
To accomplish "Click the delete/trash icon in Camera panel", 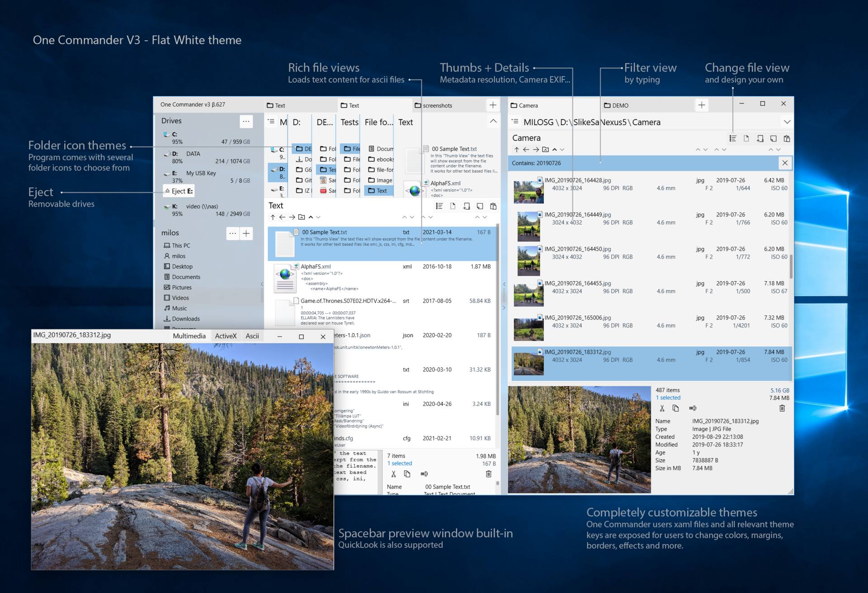I will (780, 409).
